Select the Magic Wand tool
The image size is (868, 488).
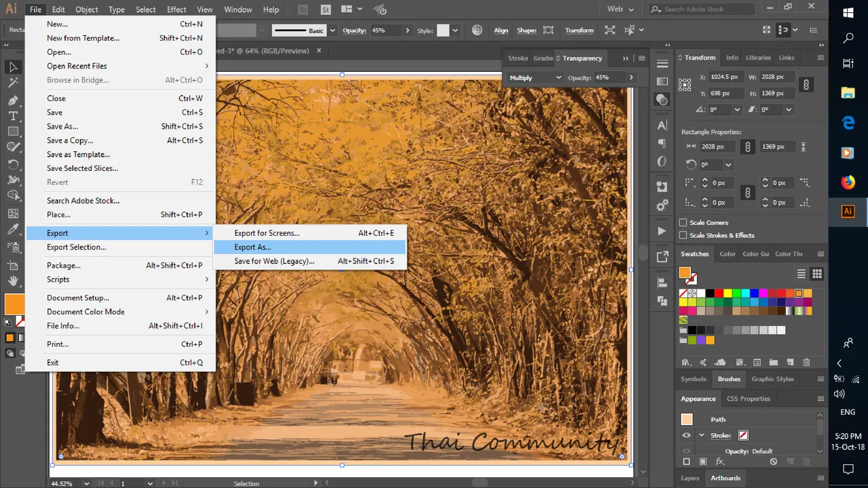[x=13, y=83]
